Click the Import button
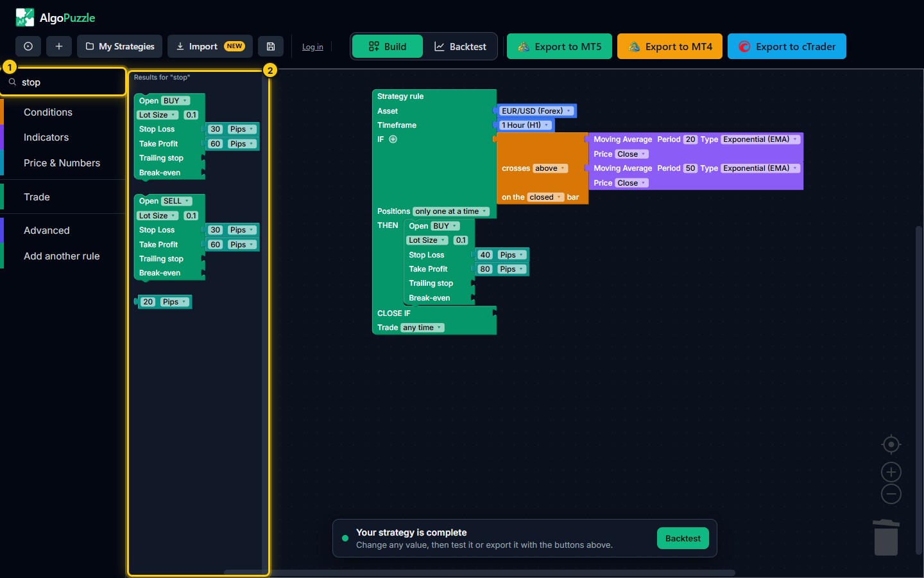This screenshot has width=924, height=578. [210, 46]
